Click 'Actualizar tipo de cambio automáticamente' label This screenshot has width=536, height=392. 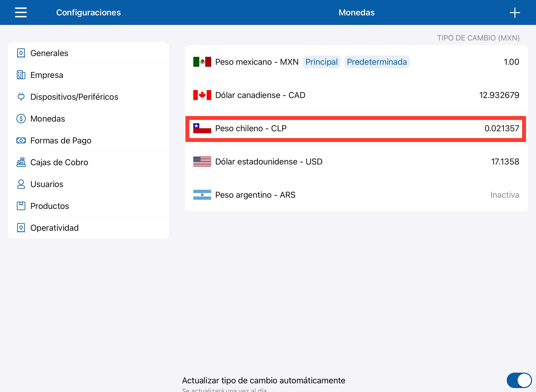(x=264, y=380)
